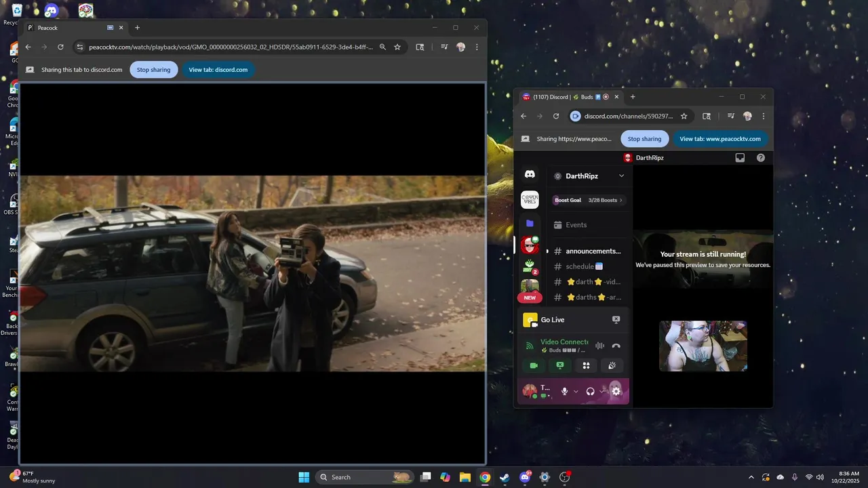Open the weather widget showing 67°F
This screenshot has width=868, height=488.
pos(33,477)
